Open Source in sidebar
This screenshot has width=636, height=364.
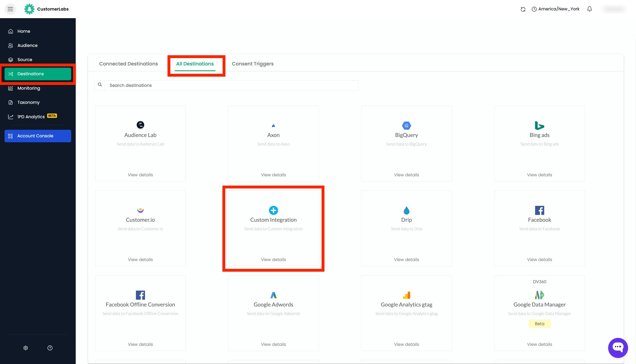(38, 60)
